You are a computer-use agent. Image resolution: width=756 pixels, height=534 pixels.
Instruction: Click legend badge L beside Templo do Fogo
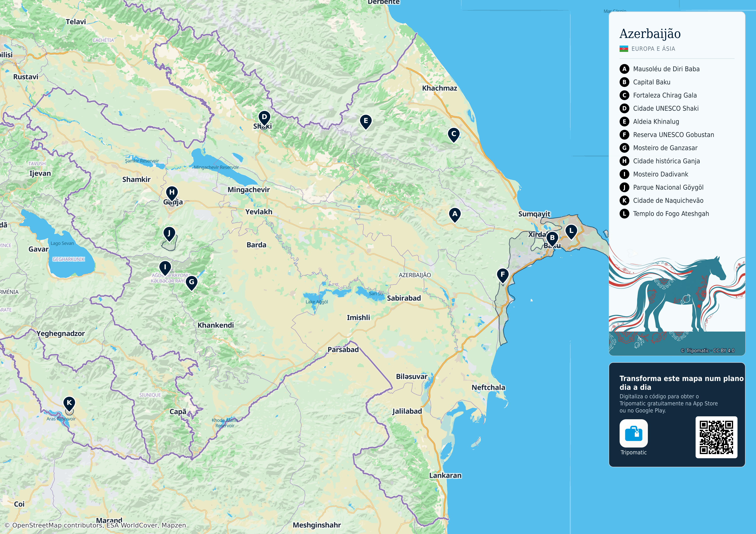coord(624,214)
